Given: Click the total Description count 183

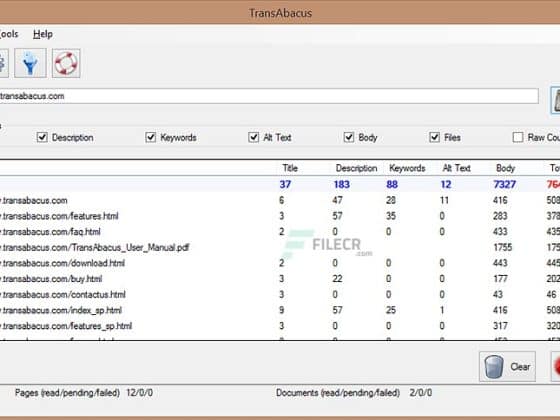Looking at the screenshot, I should point(341,184).
